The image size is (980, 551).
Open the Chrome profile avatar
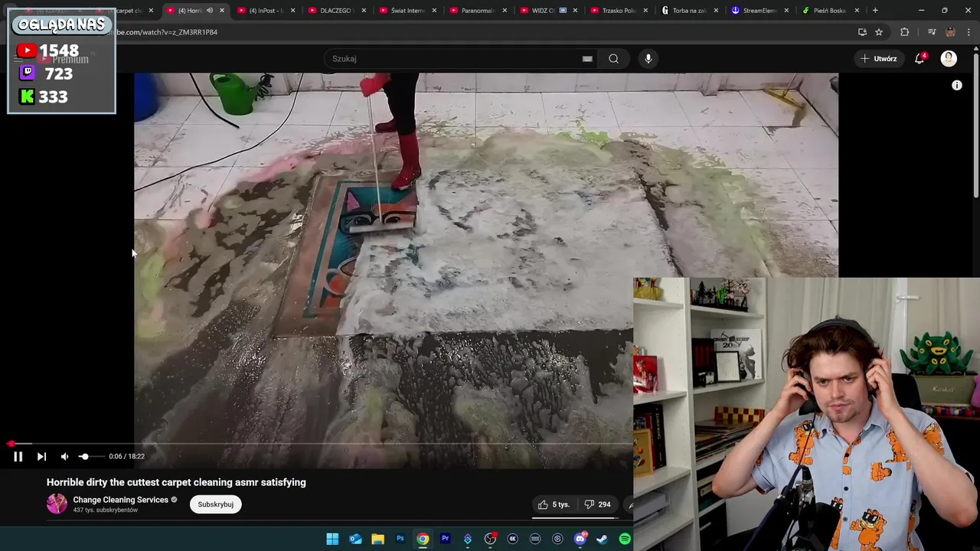(x=950, y=32)
